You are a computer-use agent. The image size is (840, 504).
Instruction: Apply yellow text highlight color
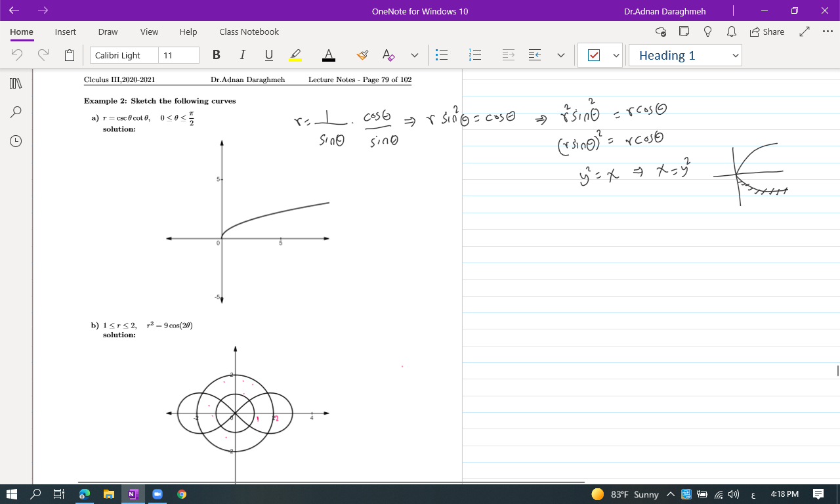(x=295, y=55)
